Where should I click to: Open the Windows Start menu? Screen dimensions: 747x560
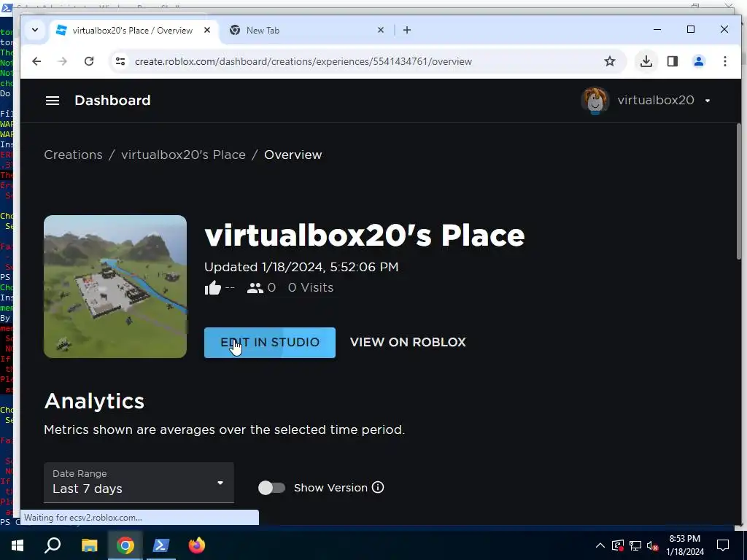18,545
